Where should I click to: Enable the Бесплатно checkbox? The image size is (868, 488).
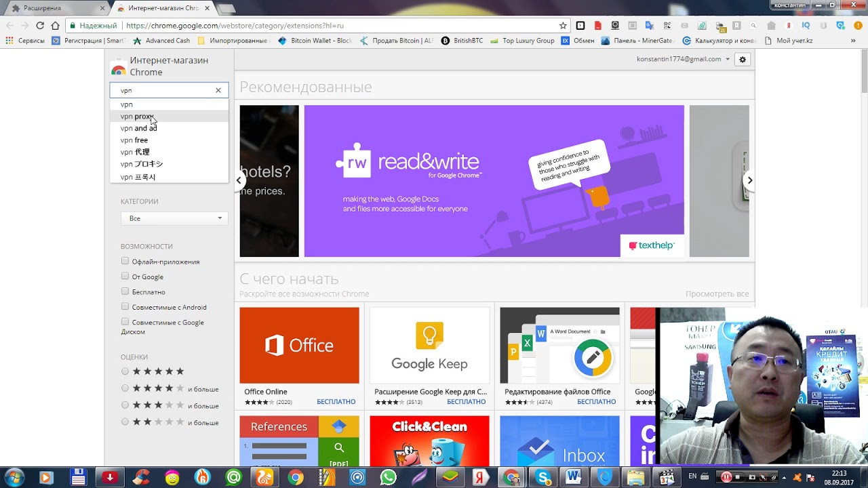125,291
